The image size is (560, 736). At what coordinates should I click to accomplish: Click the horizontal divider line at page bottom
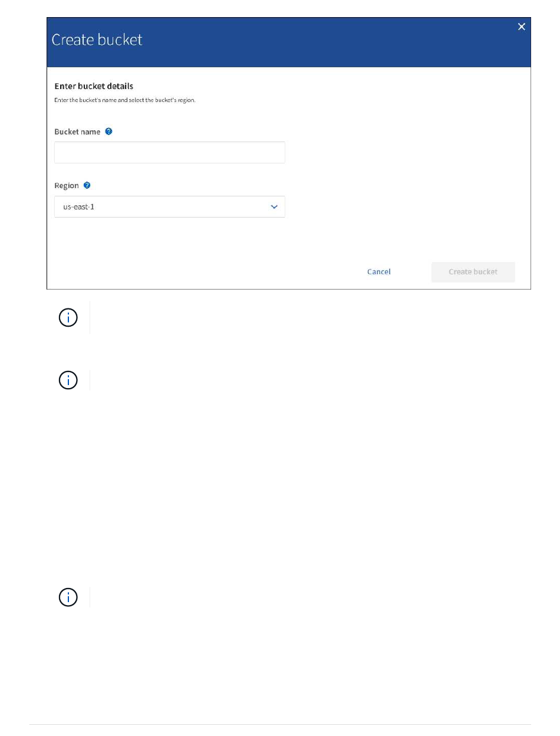click(281, 725)
